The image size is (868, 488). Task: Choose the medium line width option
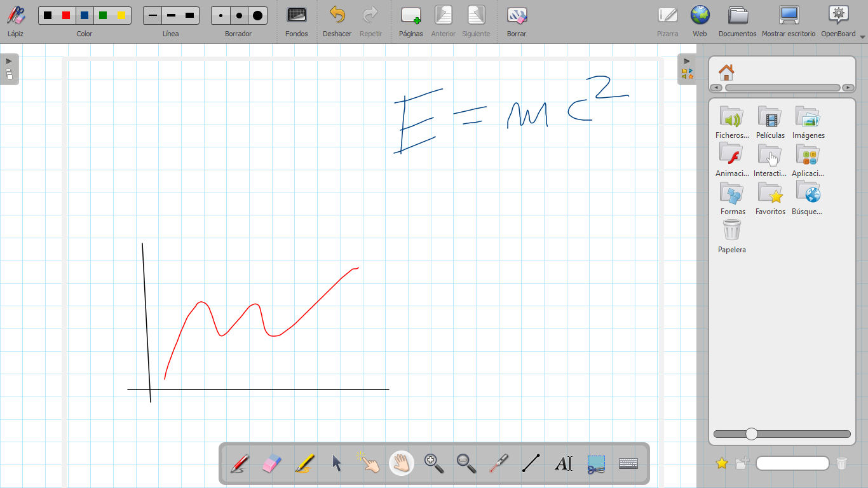pos(171,15)
